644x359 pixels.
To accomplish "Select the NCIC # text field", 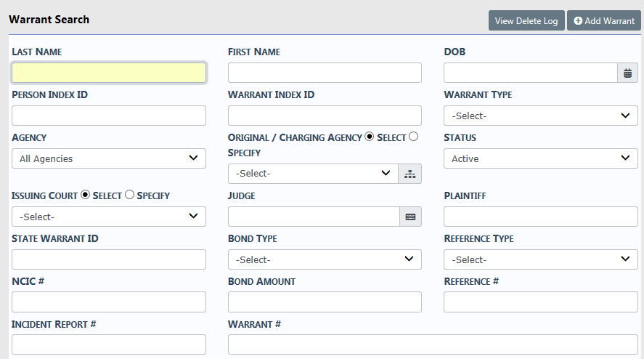I will tap(109, 302).
